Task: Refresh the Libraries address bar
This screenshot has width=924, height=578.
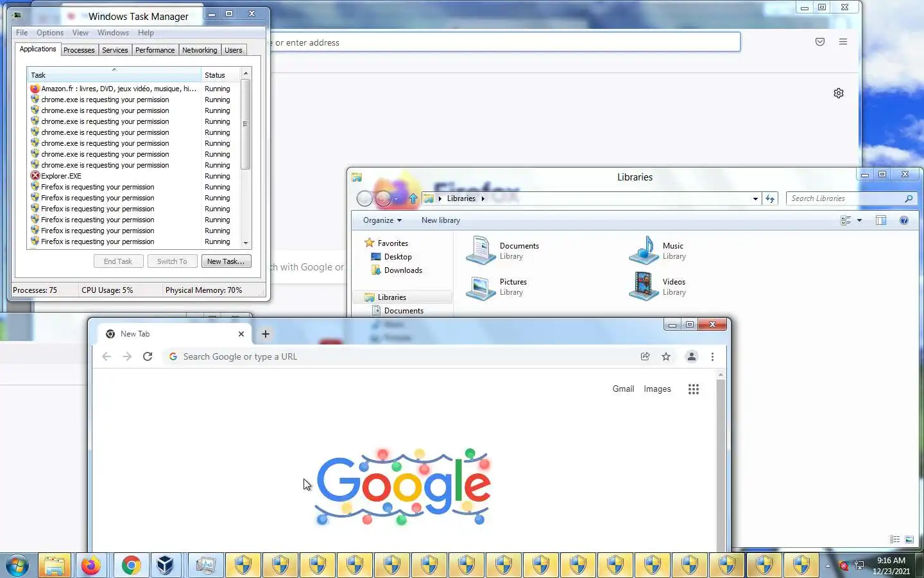Action: pyautogui.click(x=771, y=198)
